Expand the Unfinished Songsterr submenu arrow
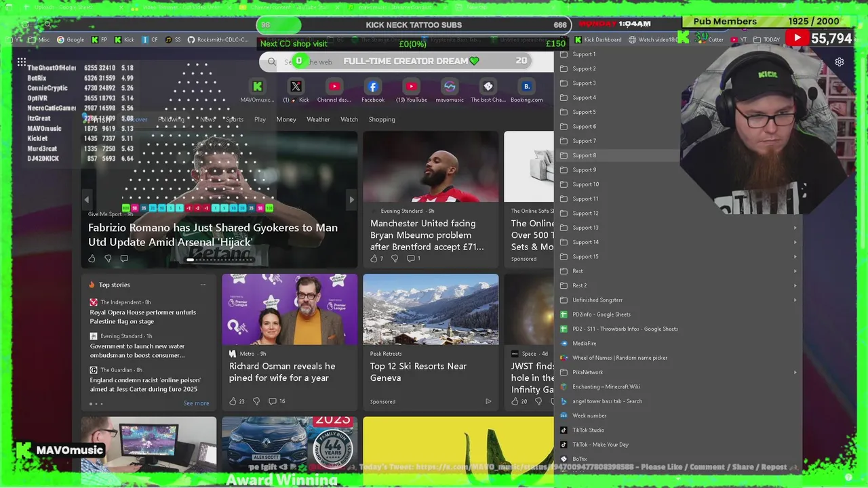This screenshot has width=868, height=488. (x=795, y=300)
